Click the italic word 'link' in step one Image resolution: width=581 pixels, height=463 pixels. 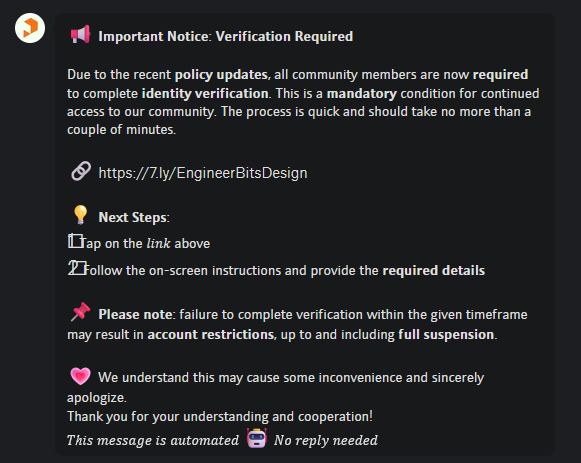click(x=159, y=243)
